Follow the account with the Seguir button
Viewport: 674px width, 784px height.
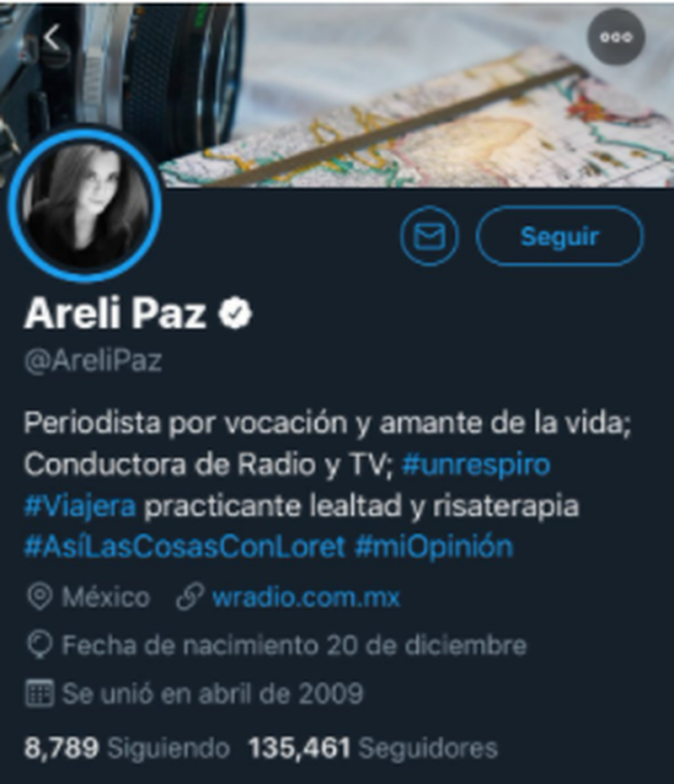coord(559,235)
